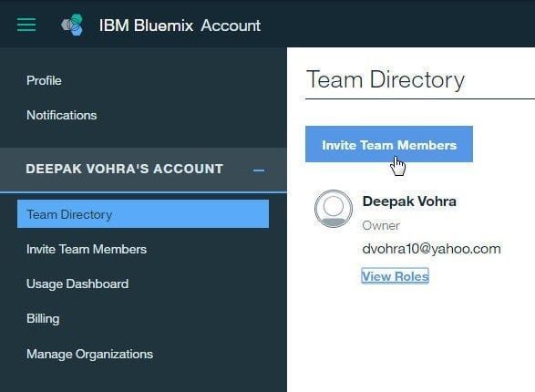This screenshot has height=392, width=535.
Task: Open the Profile menu item
Action: [44, 81]
